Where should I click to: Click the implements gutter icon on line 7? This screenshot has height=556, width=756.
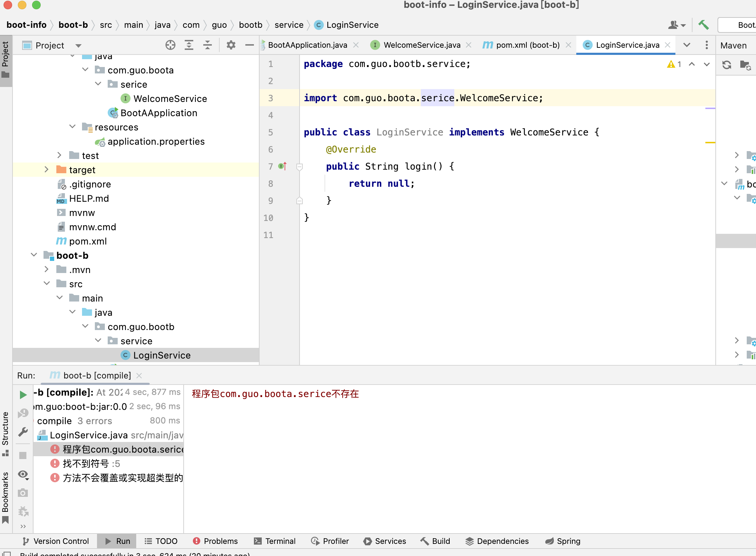pyautogui.click(x=282, y=166)
